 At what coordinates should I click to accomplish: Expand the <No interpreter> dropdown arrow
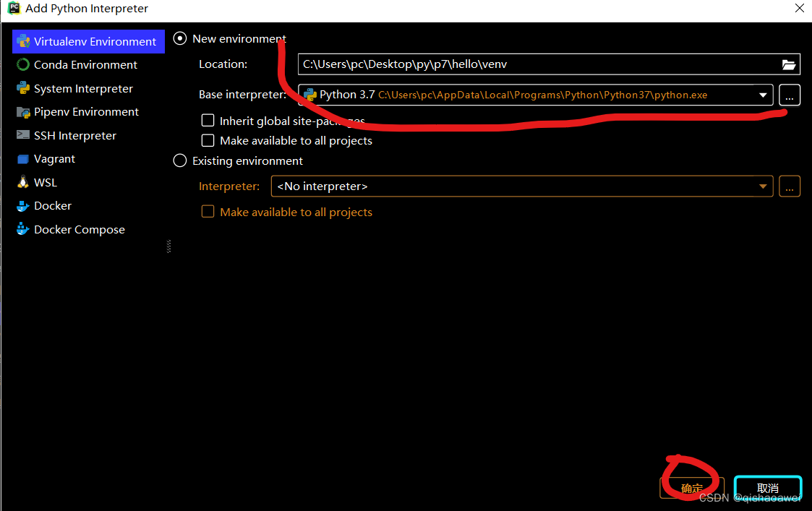pyautogui.click(x=763, y=186)
